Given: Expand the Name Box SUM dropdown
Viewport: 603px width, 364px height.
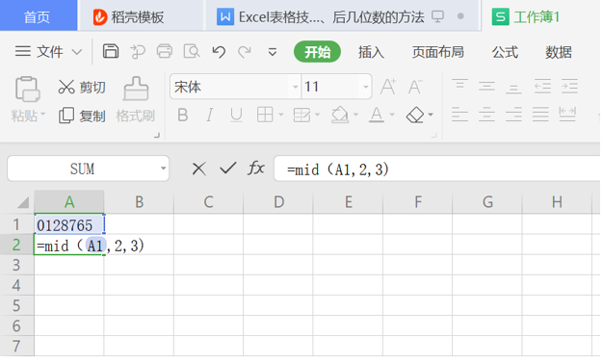Looking at the screenshot, I should [x=163, y=169].
